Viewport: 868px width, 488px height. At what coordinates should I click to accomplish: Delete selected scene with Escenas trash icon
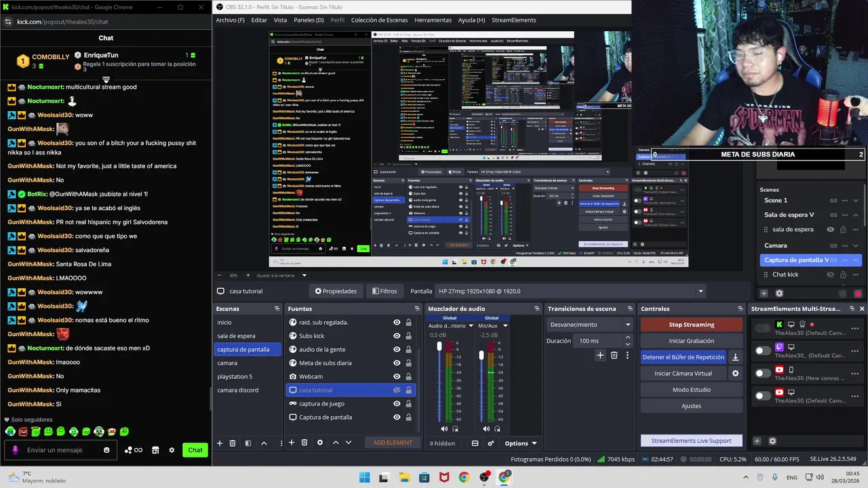coord(233,443)
